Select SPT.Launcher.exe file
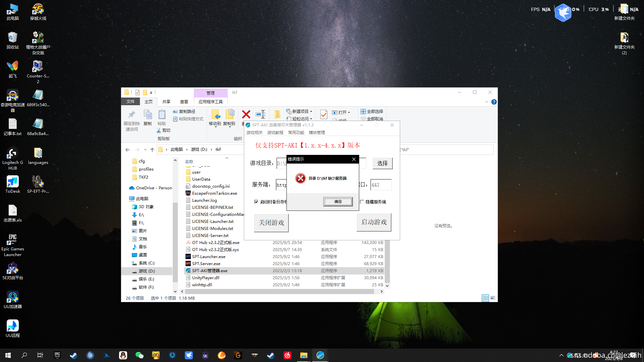The image size is (644, 362). point(209,257)
